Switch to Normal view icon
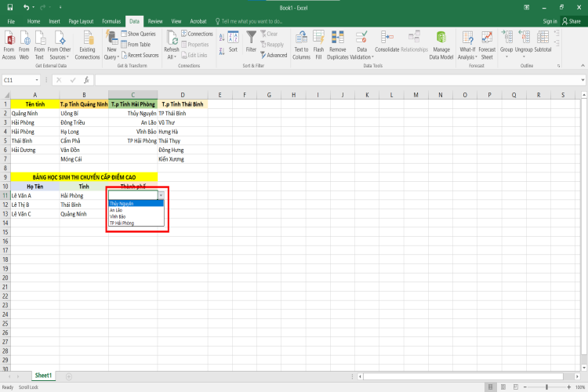Viewport: 588px width, 392px height. 490,387
